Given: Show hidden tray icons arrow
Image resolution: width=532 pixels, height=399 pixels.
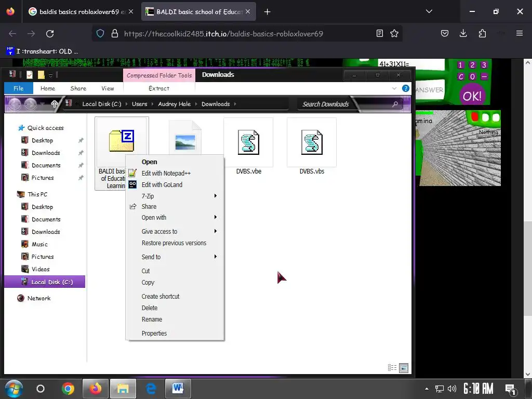Looking at the screenshot, I should (x=427, y=389).
